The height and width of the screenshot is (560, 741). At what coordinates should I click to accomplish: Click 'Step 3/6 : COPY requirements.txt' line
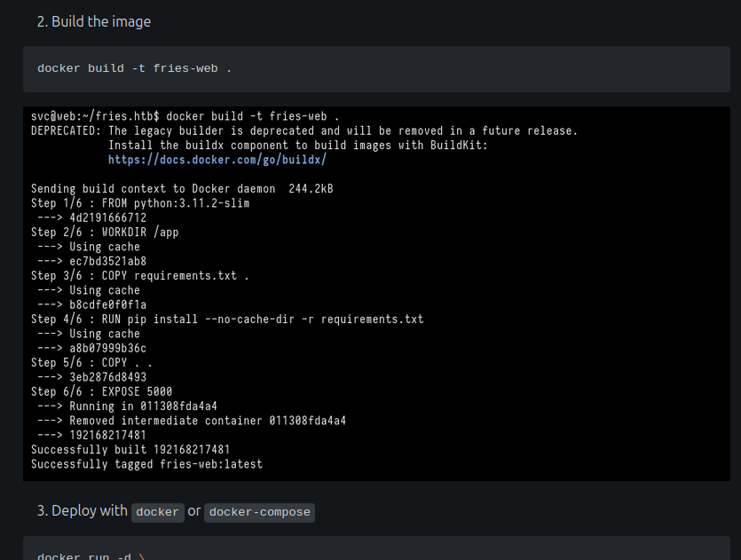coord(140,275)
